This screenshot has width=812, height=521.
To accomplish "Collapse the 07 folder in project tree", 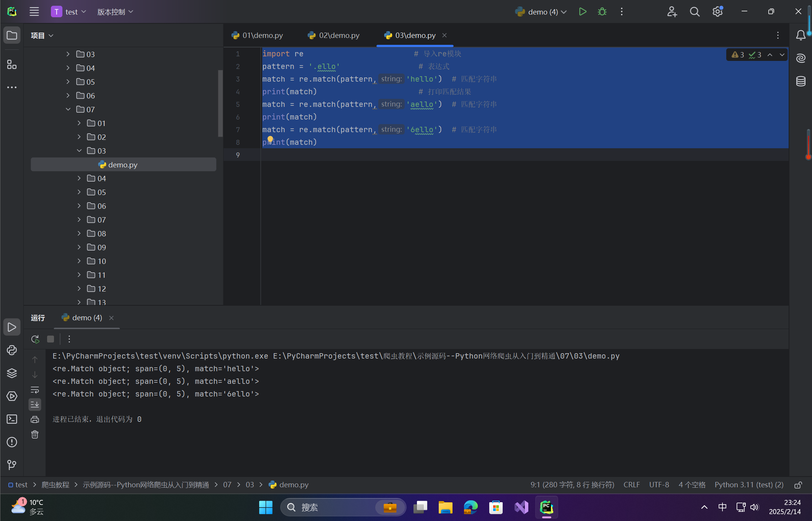I will pos(68,110).
